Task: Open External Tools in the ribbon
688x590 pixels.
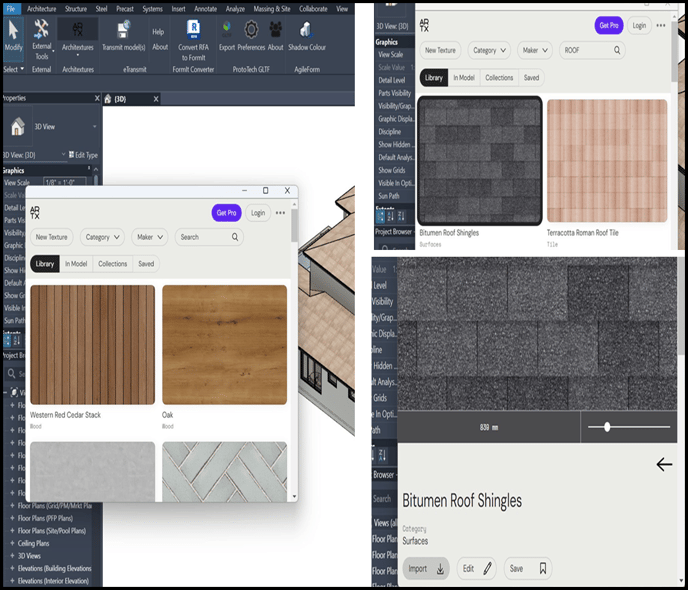Action: click(x=42, y=39)
